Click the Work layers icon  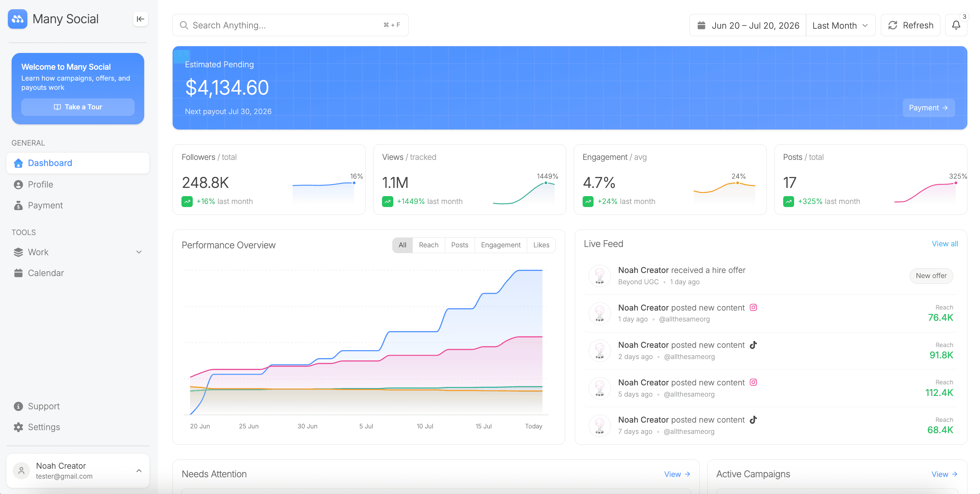click(18, 252)
